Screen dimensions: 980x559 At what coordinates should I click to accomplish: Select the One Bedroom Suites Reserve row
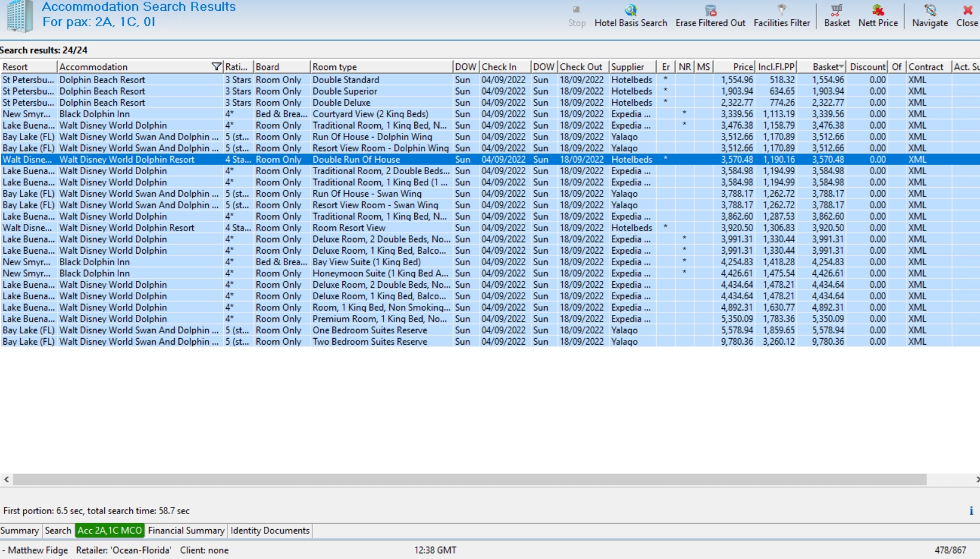490,330
